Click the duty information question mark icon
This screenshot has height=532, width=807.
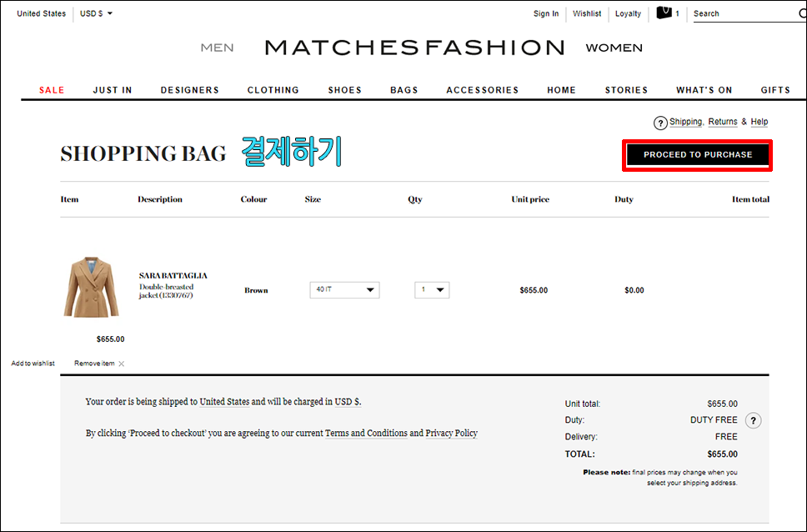[x=753, y=420]
